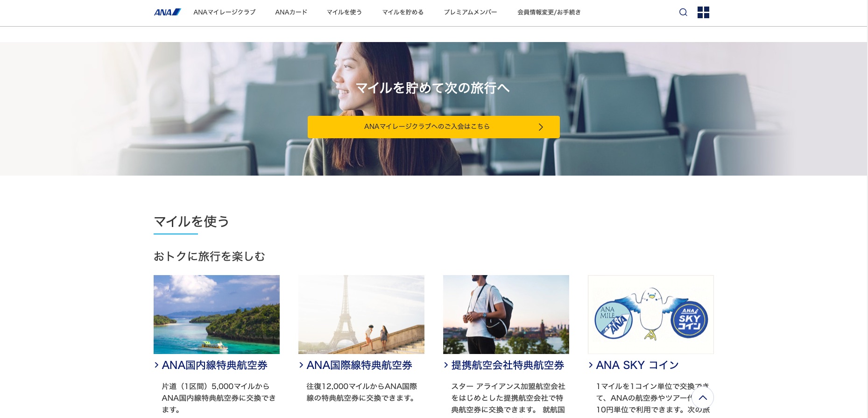The height and width of the screenshot is (418, 868).
Task: Click the ANA logo in header
Action: (167, 12)
